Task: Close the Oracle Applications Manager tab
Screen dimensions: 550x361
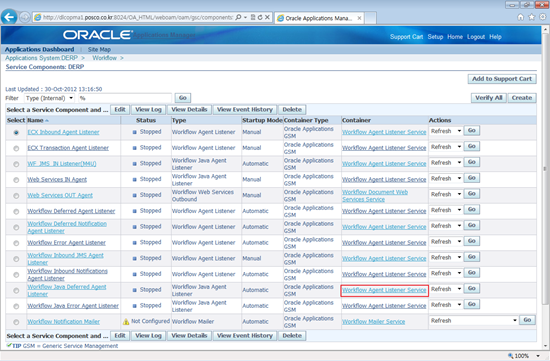Action: [x=359, y=18]
